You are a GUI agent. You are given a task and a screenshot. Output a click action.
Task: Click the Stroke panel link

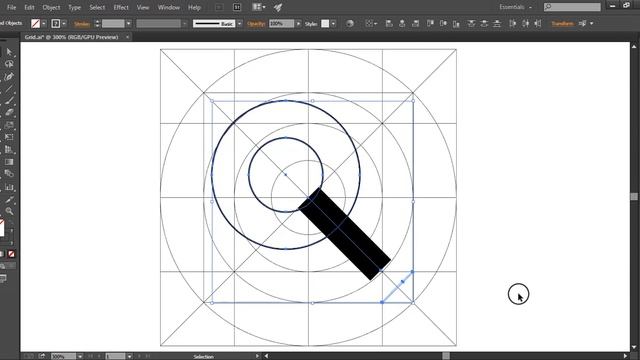click(x=82, y=24)
